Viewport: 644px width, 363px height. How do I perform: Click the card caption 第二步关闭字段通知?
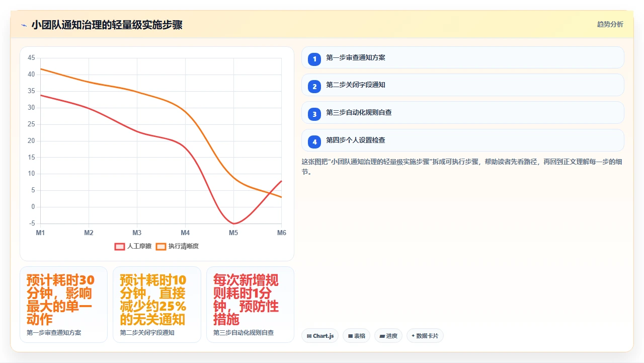coord(147,333)
